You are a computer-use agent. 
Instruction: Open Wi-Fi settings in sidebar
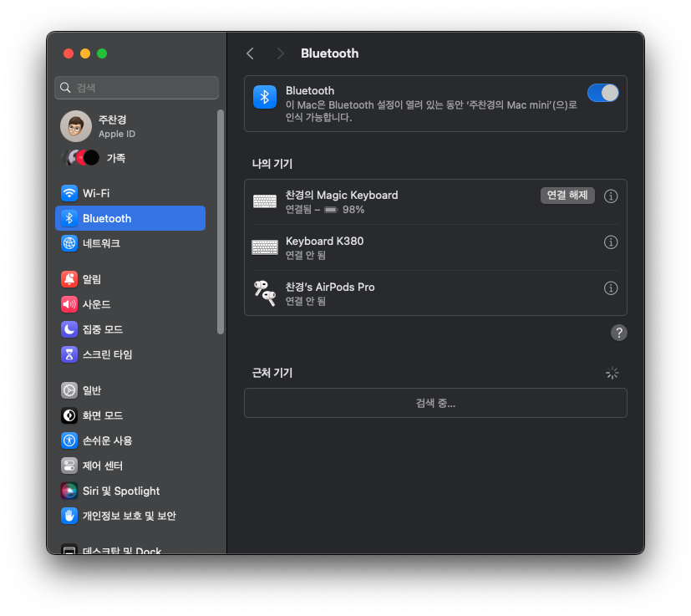tap(130, 193)
